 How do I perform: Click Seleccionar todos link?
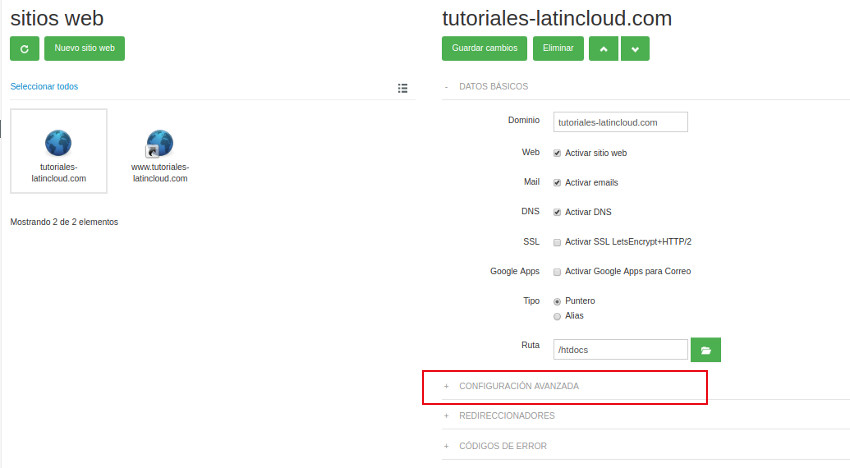(x=44, y=86)
